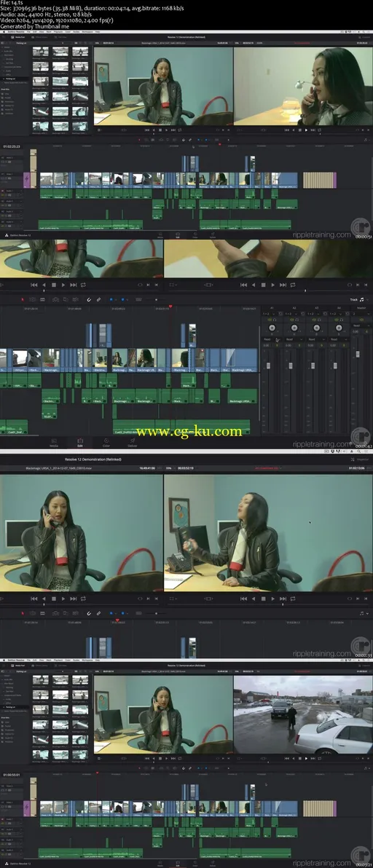
Task: Toggle snapping magnet in the 00:02:33 frame
Action: (x=89, y=613)
